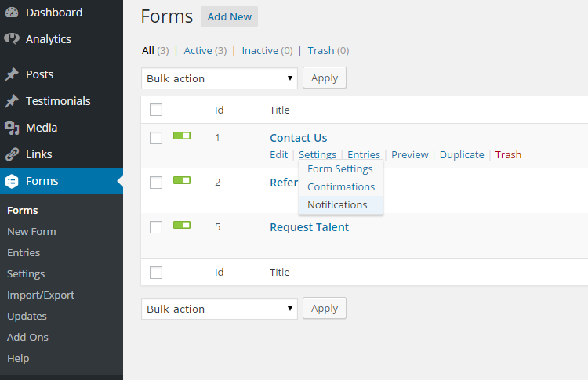Filter by Inactive forms
This screenshot has width=588, height=380.
[x=260, y=51]
